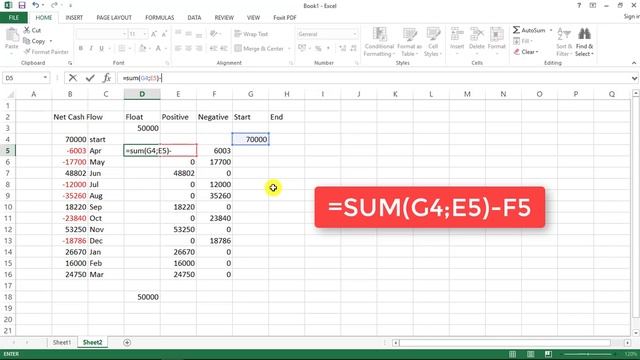The image size is (640, 360).
Task: Switch to Sheet1 tab
Action: click(62, 342)
